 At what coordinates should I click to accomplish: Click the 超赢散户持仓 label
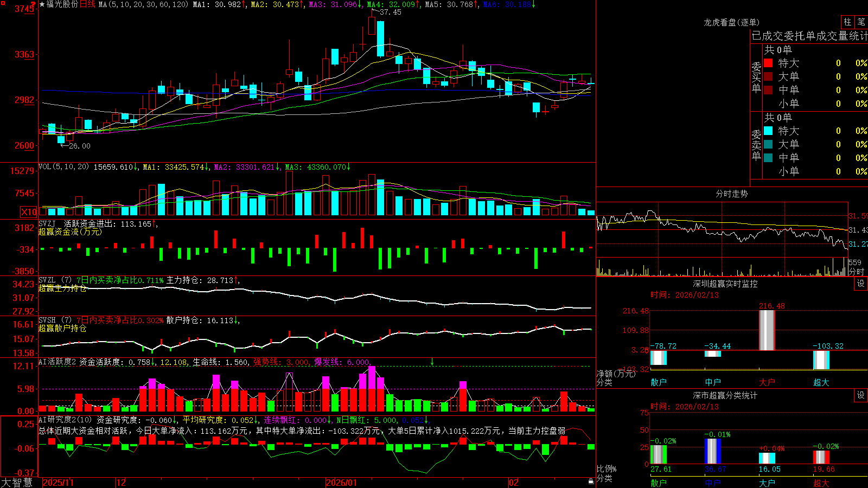coord(62,328)
